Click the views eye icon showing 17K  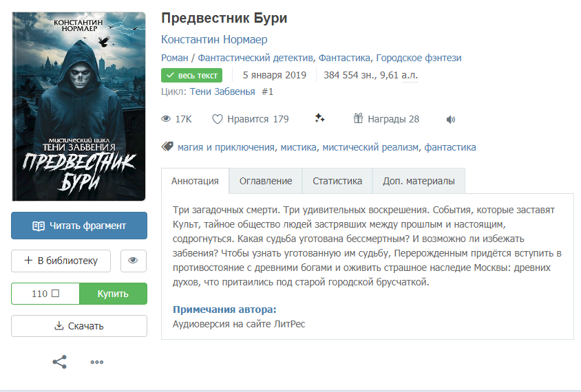(x=166, y=119)
